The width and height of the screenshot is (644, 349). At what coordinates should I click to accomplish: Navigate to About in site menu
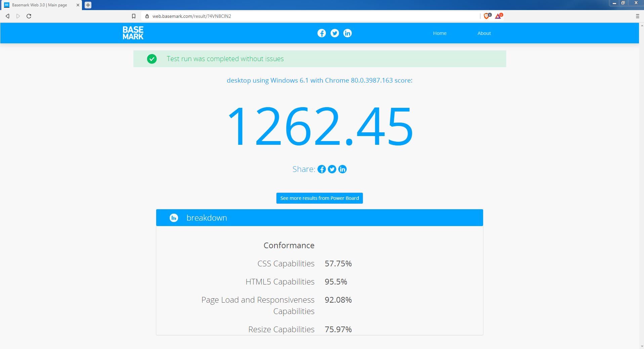tap(484, 33)
